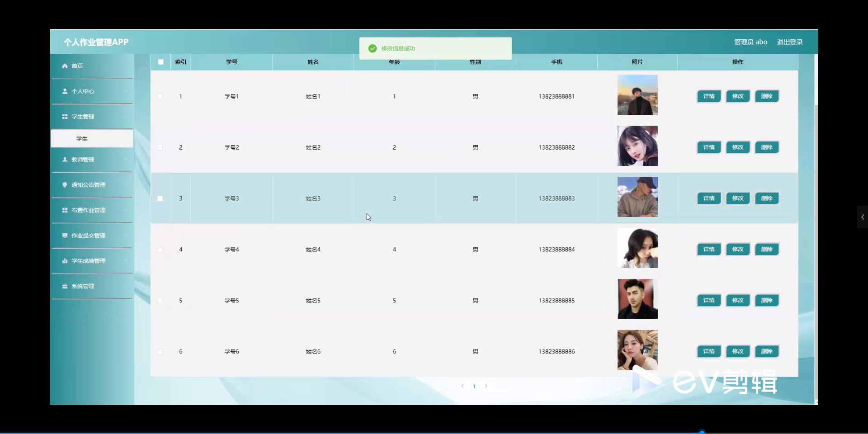
Task: Expand the 作业提交管理 menu chevron
Action: coord(126,236)
